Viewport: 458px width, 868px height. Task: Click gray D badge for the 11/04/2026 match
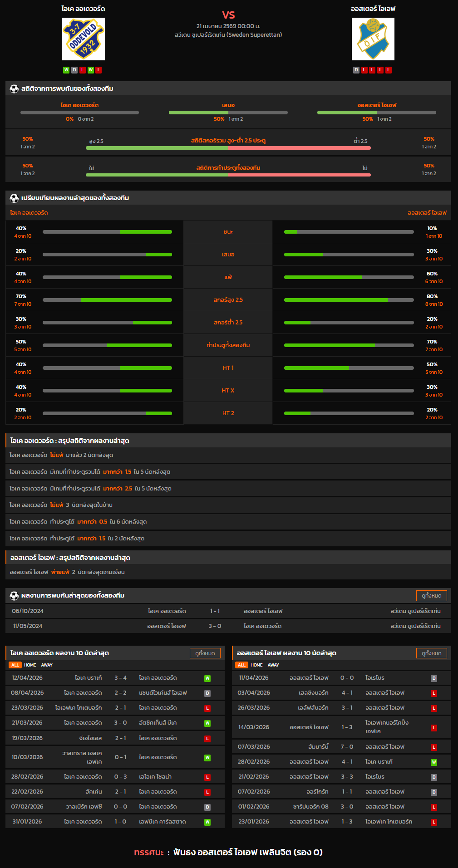(434, 678)
